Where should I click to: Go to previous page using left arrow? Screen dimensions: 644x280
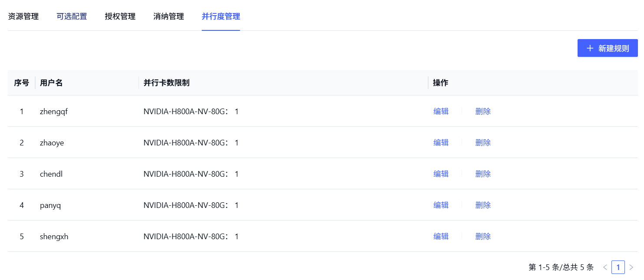605,267
